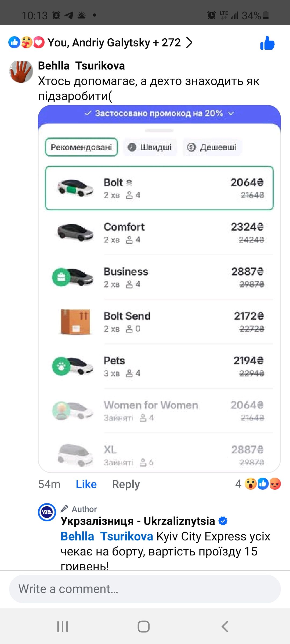Viewport: 290px width, 644px height.
Task: Reply to Behlla Tsurikova's comment
Action: [126, 484]
